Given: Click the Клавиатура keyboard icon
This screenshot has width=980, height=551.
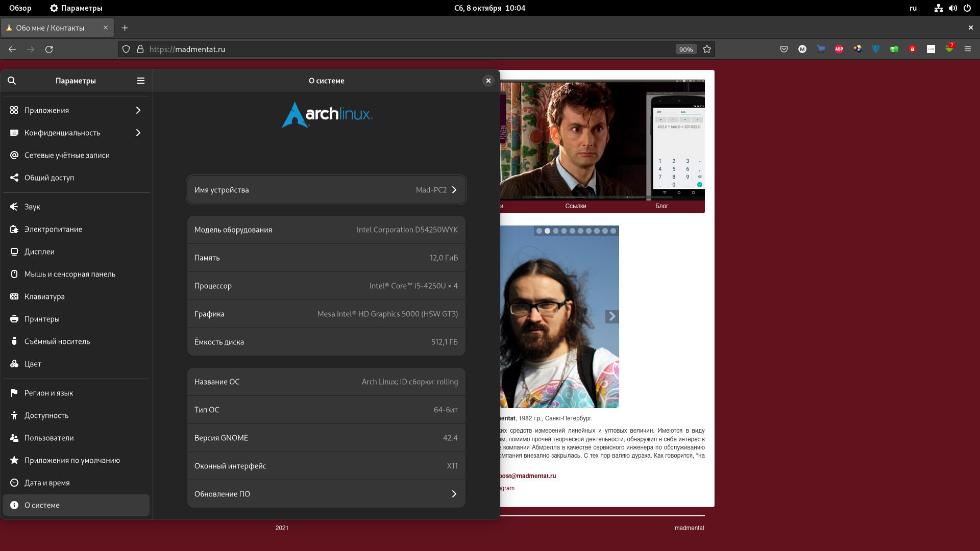Looking at the screenshot, I should (14, 296).
